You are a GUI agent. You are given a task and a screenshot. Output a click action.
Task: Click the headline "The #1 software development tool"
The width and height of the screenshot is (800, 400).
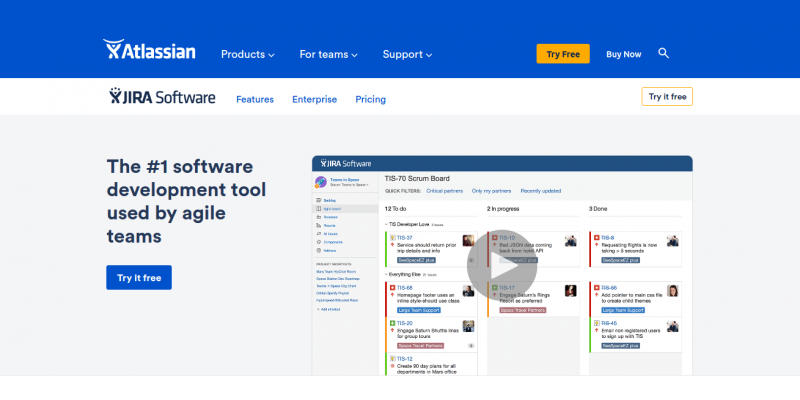(186, 178)
